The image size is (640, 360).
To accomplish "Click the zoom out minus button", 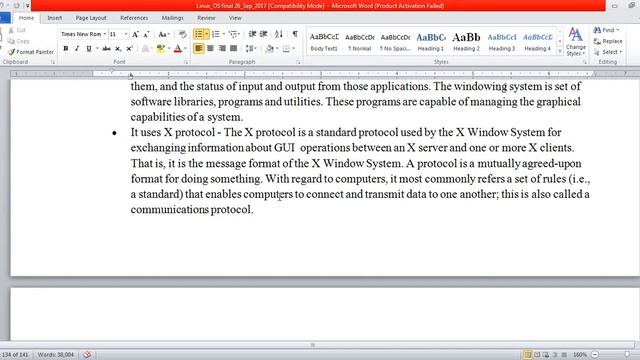I will click(x=595, y=355).
